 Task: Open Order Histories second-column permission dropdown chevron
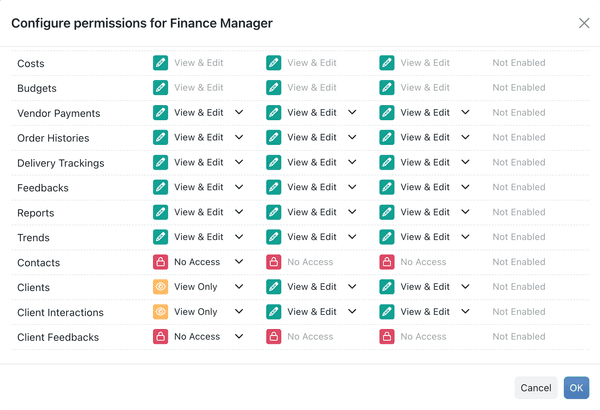[x=352, y=137]
